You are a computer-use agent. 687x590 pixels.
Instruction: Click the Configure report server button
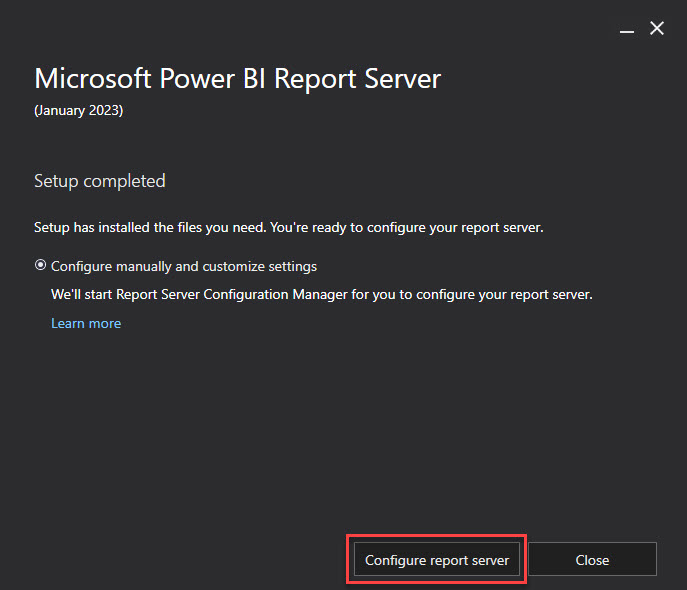(x=437, y=559)
